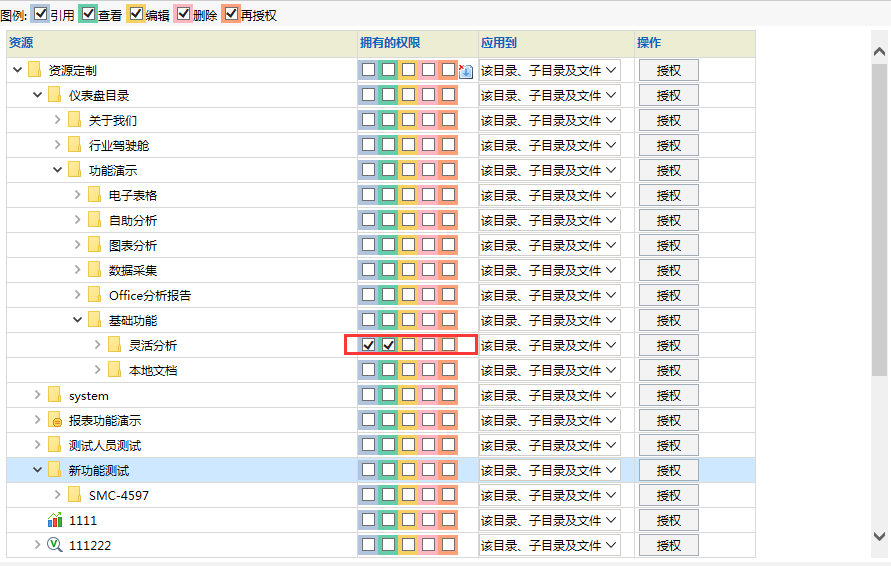Click 授权 button for 资源定制
This screenshot has width=891, height=566.
(668, 70)
